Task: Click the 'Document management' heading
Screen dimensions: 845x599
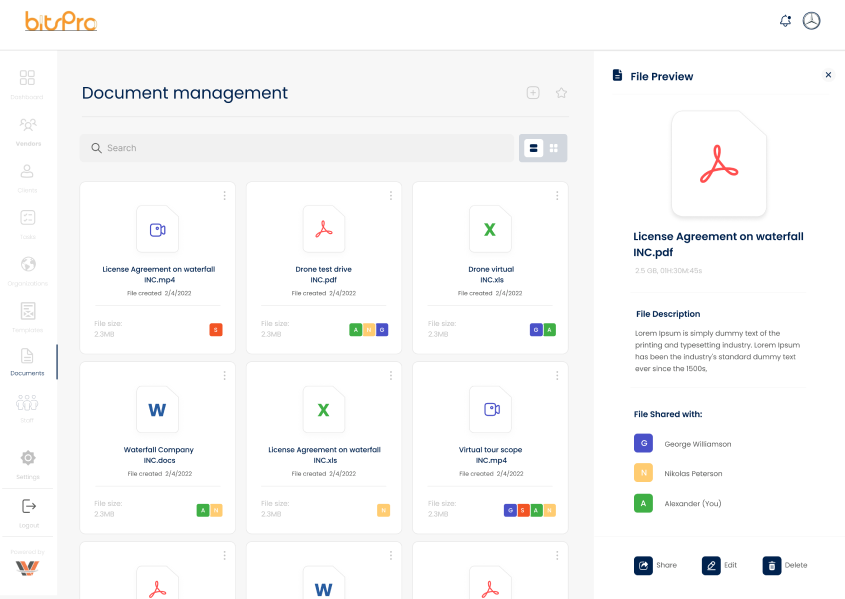Action: coord(185,93)
